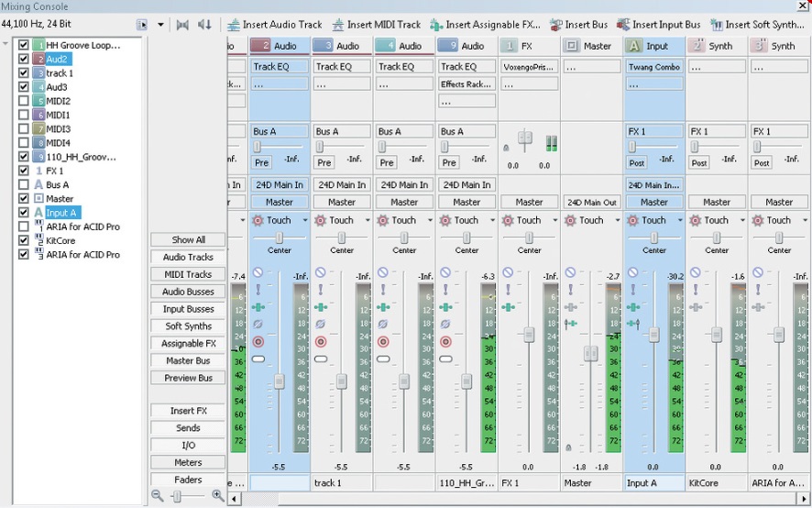Open the Touch automation dropdown on Master channel
This screenshot has height=508, width=812.
click(x=619, y=220)
